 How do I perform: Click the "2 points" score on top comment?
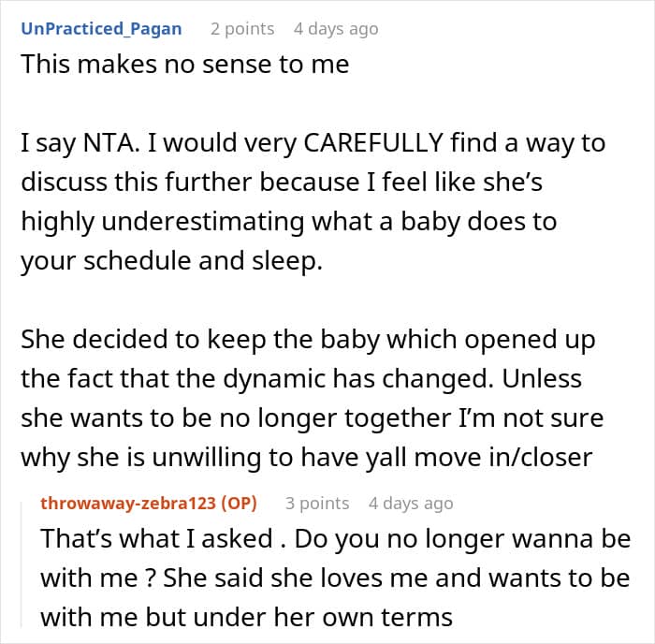242,29
